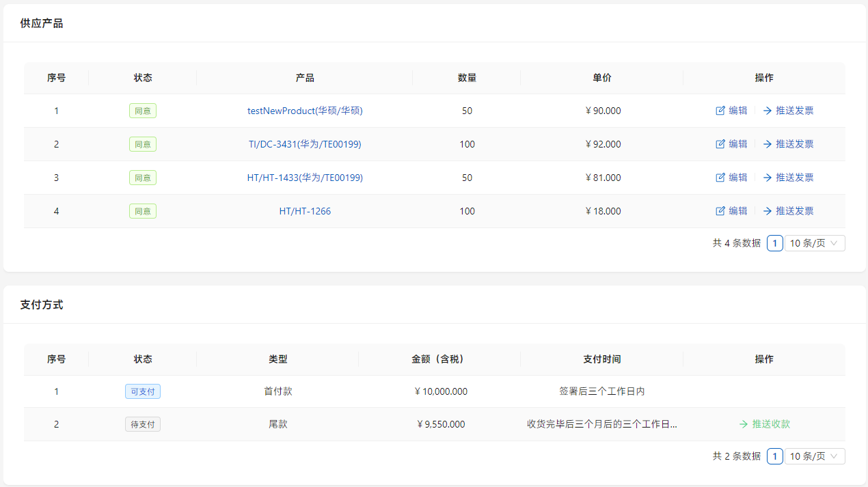This screenshot has height=487, width=868.
Task: Open page size dropdown in 支付方式 table
Action: point(814,456)
